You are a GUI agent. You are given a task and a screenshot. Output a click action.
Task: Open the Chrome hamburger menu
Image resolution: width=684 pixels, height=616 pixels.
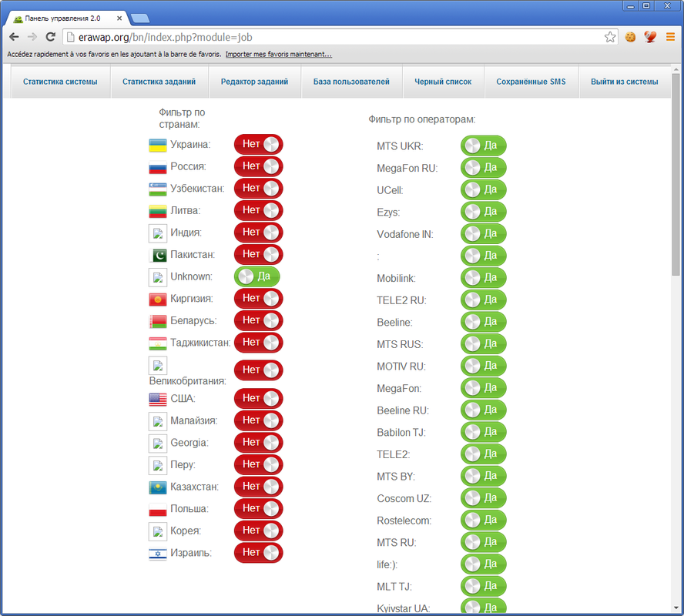click(670, 37)
